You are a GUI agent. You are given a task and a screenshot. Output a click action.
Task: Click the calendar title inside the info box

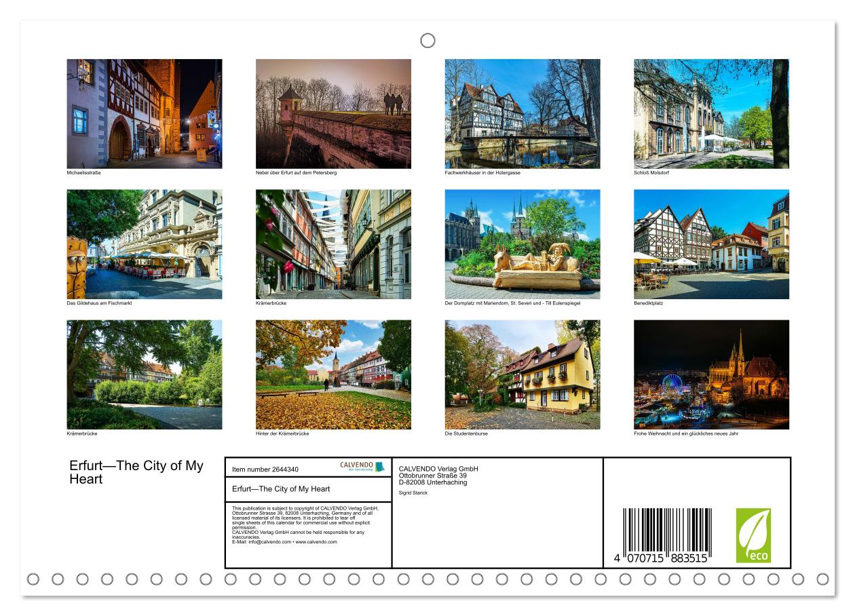[281, 488]
